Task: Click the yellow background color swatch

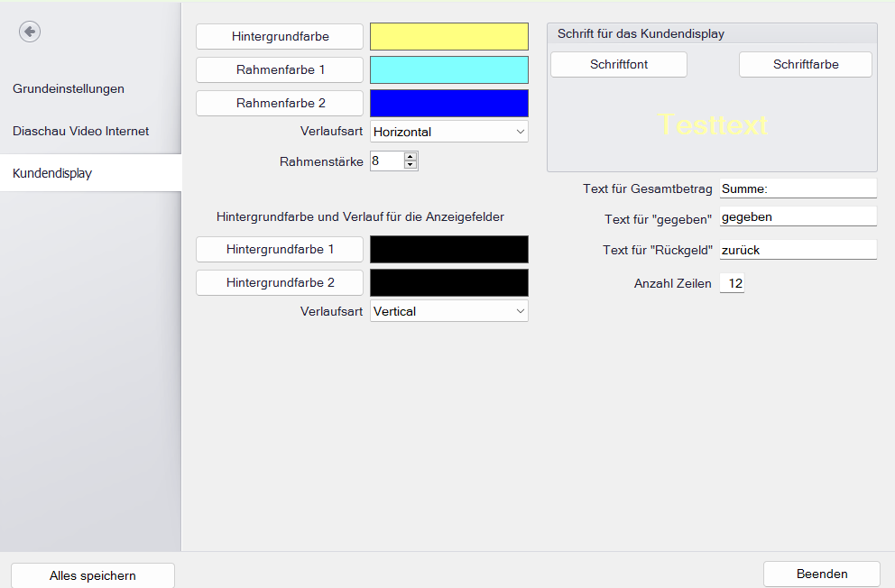Action: (448, 36)
